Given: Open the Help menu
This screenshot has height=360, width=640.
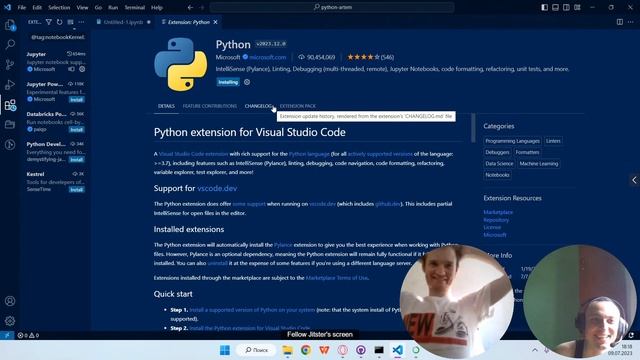Looking at the screenshot, I should click(x=157, y=7).
